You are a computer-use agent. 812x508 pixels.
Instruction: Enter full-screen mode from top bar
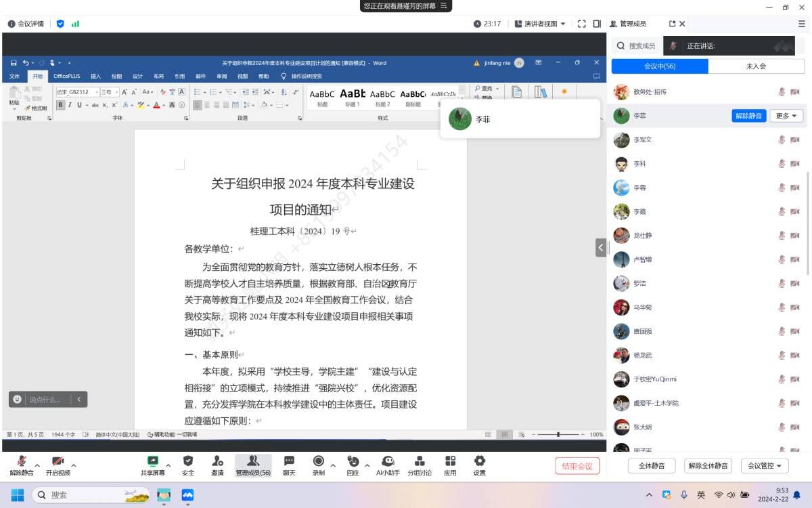(x=581, y=24)
